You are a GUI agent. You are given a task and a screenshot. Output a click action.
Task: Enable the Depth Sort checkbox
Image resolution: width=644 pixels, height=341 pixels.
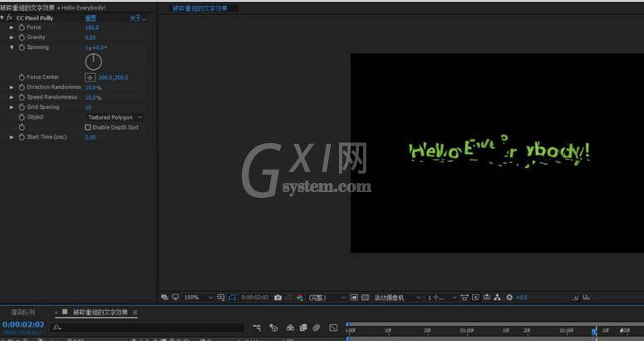coord(87,127)
